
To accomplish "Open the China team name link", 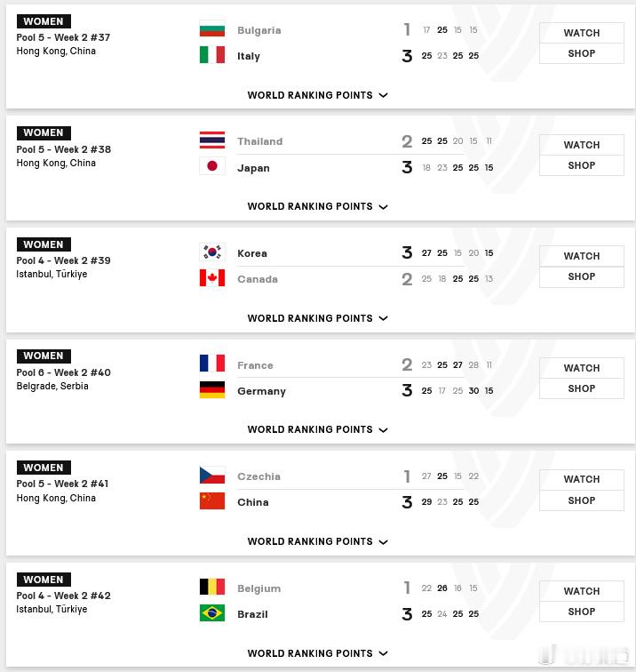I will tap(253, 502).
